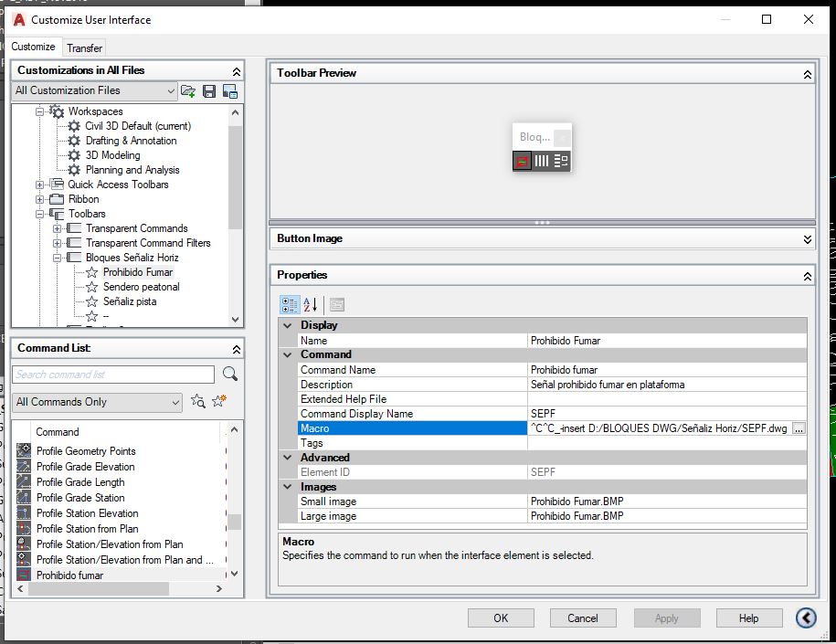Image resolution: width=836 pixels, height=644 pixels.
Task: Click the Civil 3D Default gear icon
Action: click(x=74, y=126)
